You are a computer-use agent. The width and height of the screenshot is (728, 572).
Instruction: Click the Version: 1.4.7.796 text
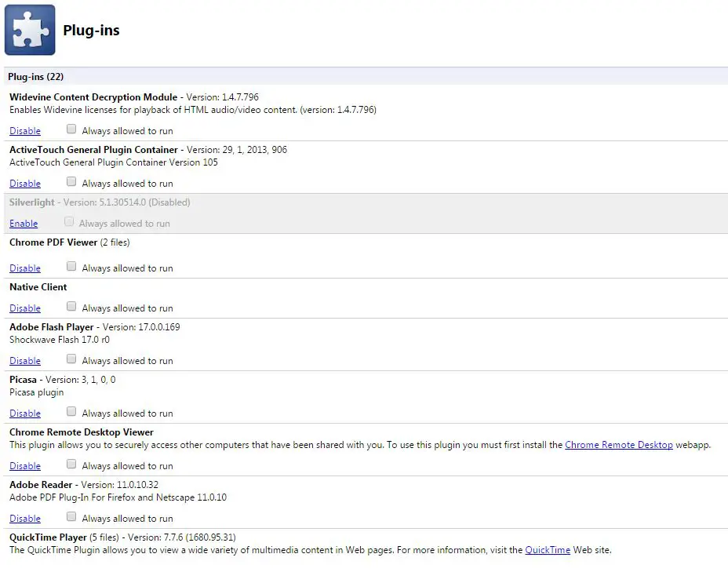(222, 97)
